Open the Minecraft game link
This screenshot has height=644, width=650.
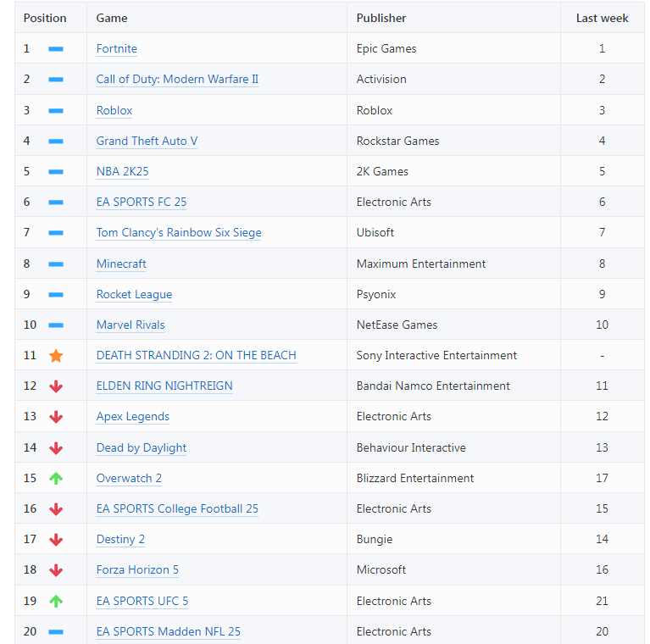pos(121,264)
